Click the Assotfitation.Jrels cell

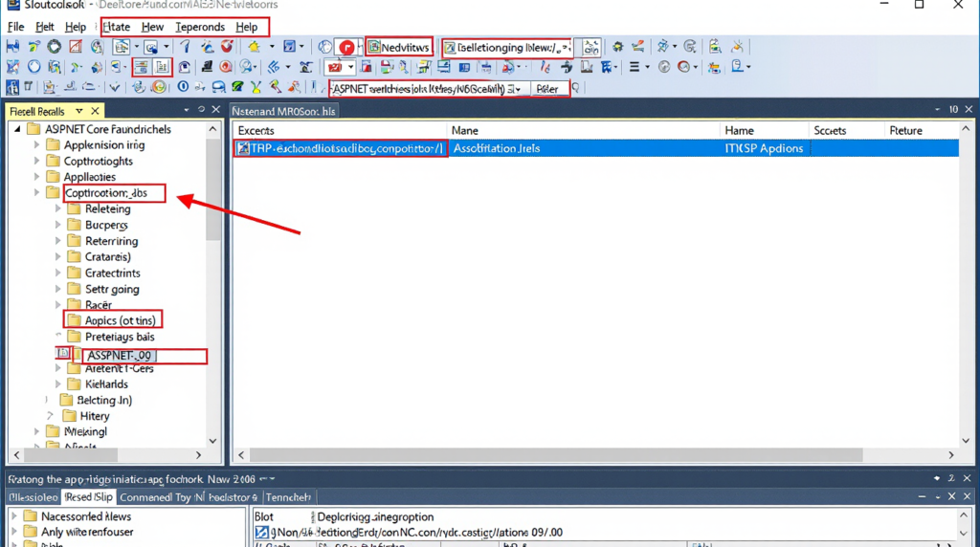497,148
